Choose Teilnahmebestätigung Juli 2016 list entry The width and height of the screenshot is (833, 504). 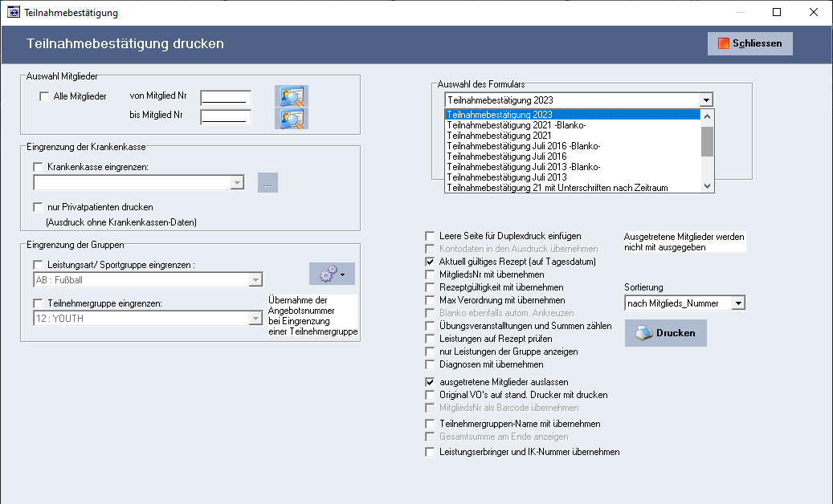tap(507, 156)
